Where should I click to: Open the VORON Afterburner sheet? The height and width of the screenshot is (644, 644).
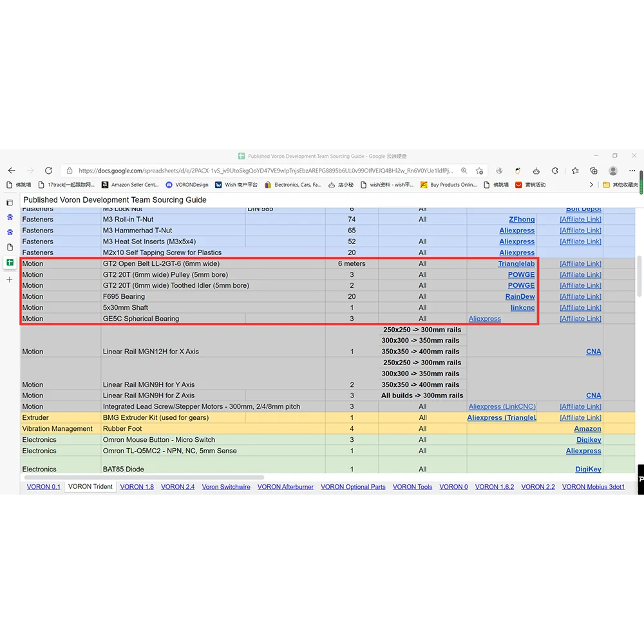[x=285, y=487]
